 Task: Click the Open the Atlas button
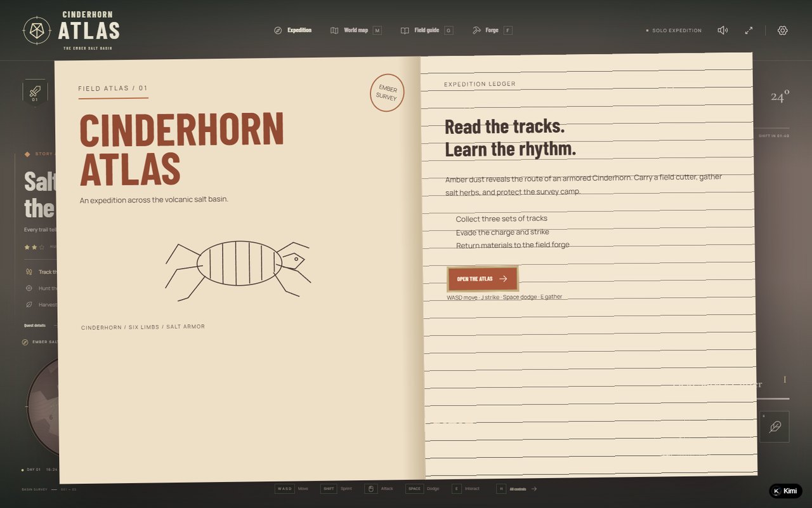click(482, 279)
